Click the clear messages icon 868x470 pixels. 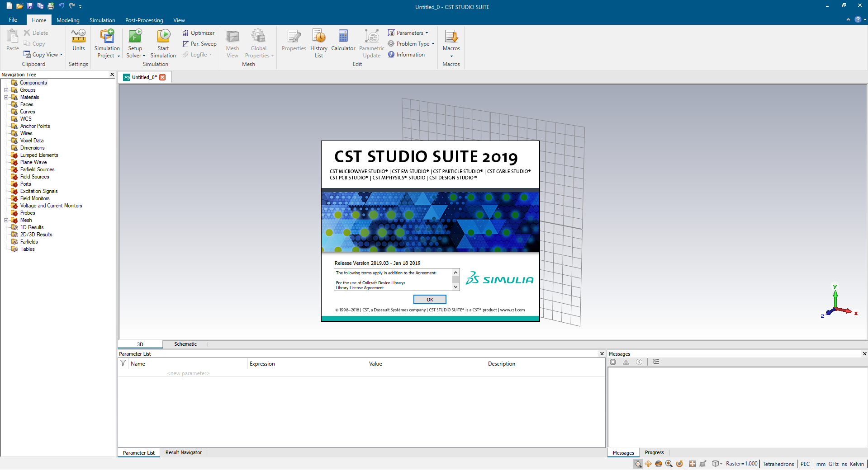coord(656,362)
